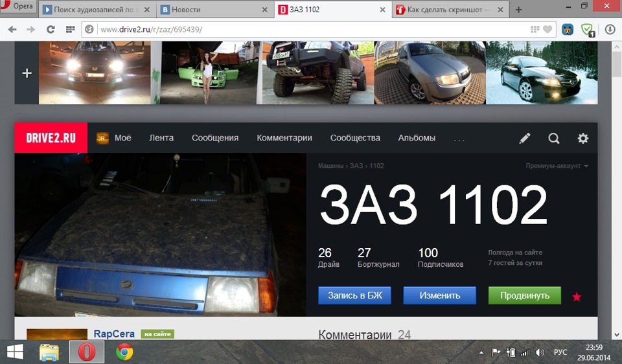Open a new browser tab
The height and width of the screenshot is (364, 622).
(x=518, y=10)
